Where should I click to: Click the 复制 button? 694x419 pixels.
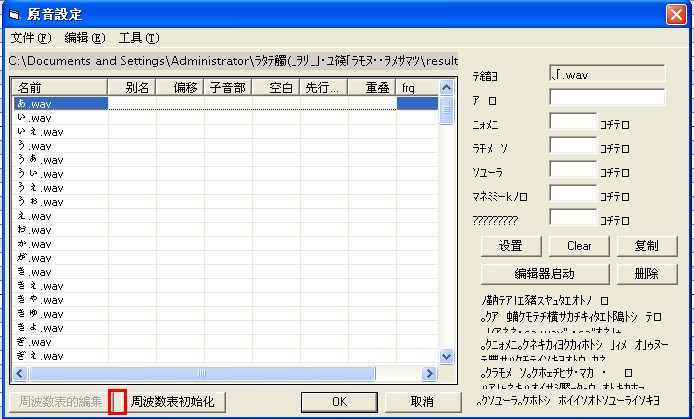647,246
